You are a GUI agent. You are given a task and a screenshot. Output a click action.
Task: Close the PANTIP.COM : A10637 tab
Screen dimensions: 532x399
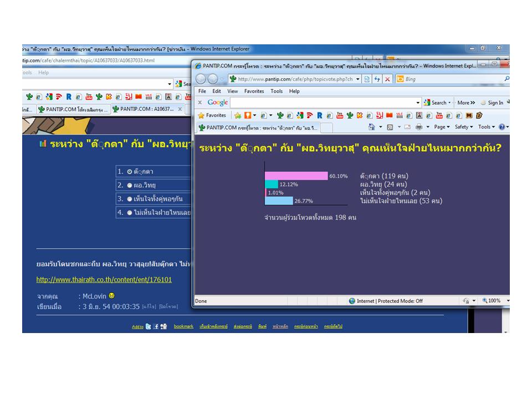tap(180, 109)
